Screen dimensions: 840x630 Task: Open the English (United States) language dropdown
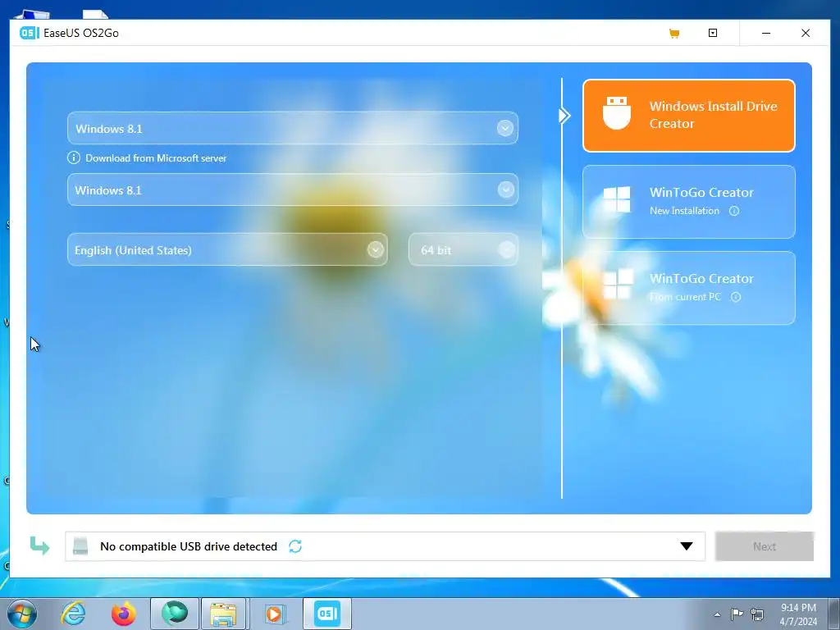tap(227, 249)
